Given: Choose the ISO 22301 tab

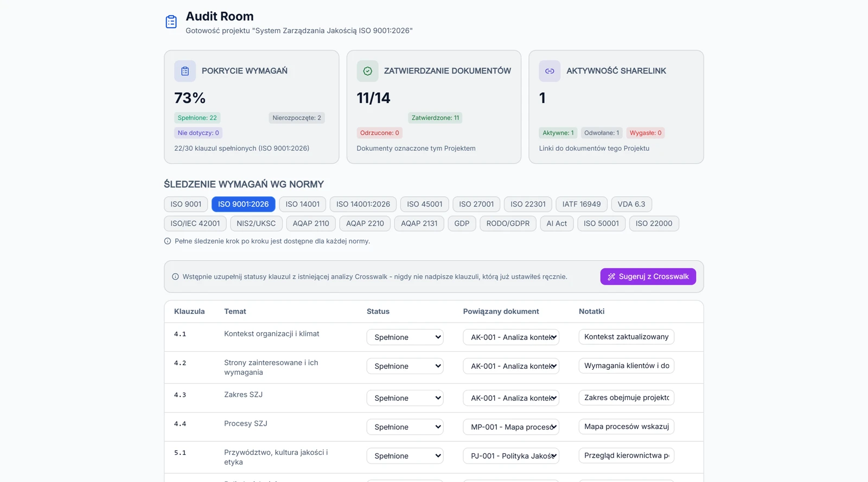Looking at the screenshot, I should pyautogui.click(x=528, y=204).
